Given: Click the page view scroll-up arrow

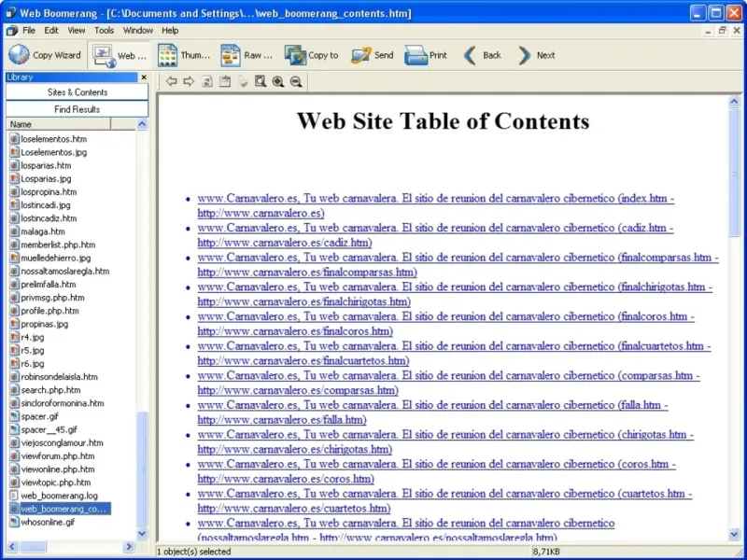Looking at the screenshot, I should (x=734, y=102).
